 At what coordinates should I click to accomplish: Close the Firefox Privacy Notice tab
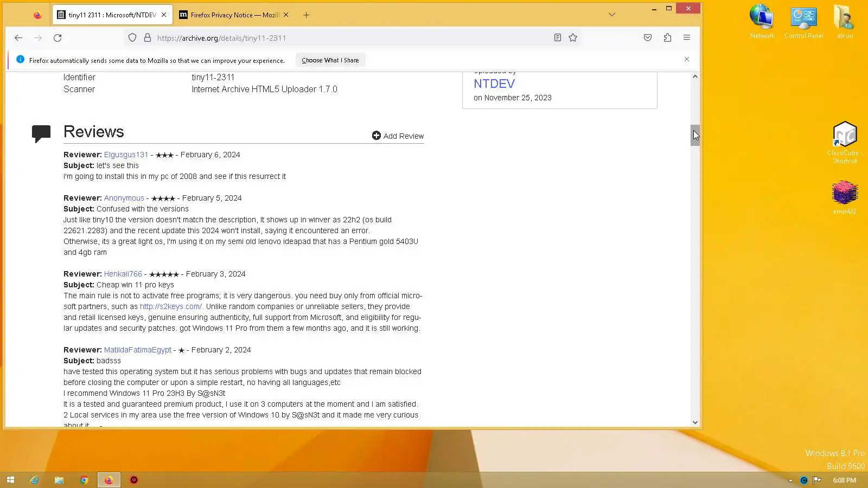(286, 15)
